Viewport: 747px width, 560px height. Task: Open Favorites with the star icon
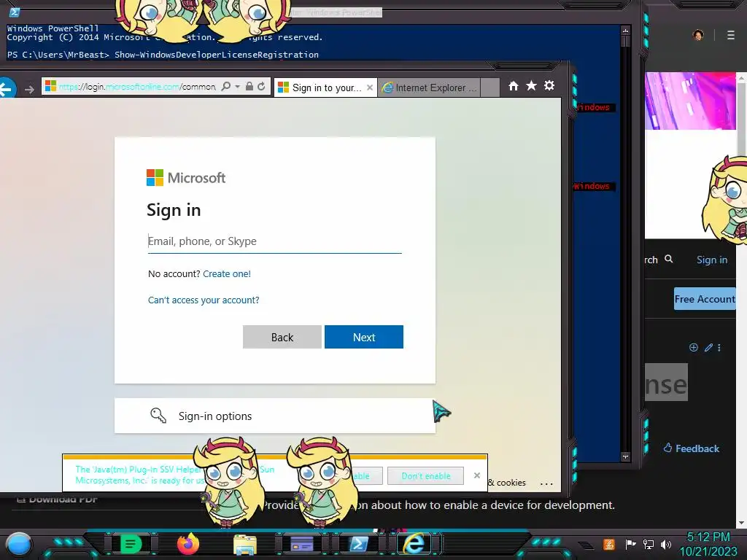click(531, 86)
